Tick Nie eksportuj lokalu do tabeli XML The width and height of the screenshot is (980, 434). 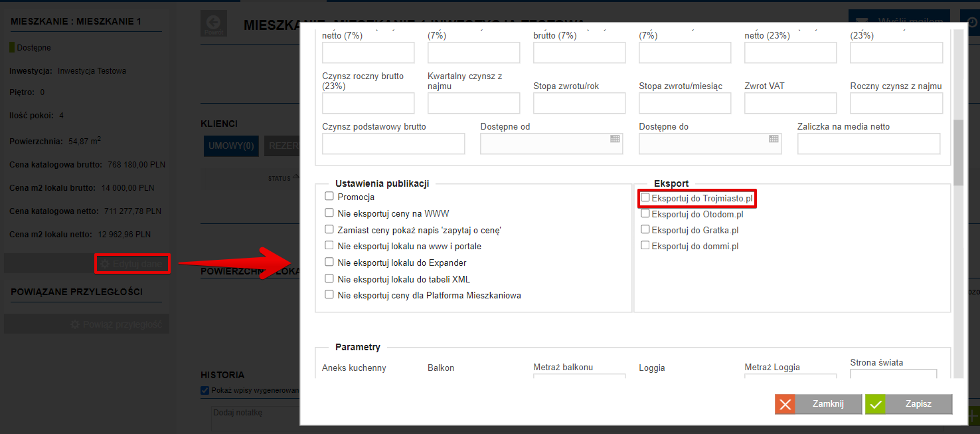tap(329, 278)
